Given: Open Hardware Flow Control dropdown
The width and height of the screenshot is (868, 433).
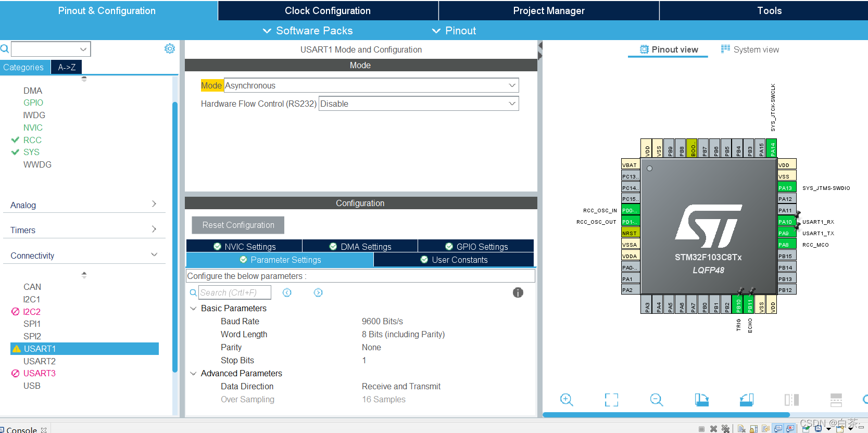Looking at the screenshot, I should click(x=512, y=104).
